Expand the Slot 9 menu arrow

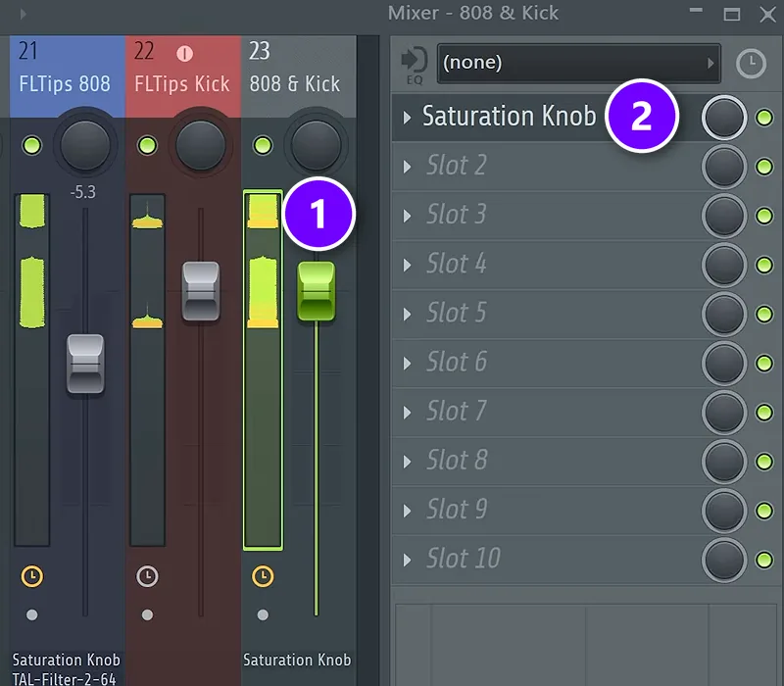(x=407, y=511)
